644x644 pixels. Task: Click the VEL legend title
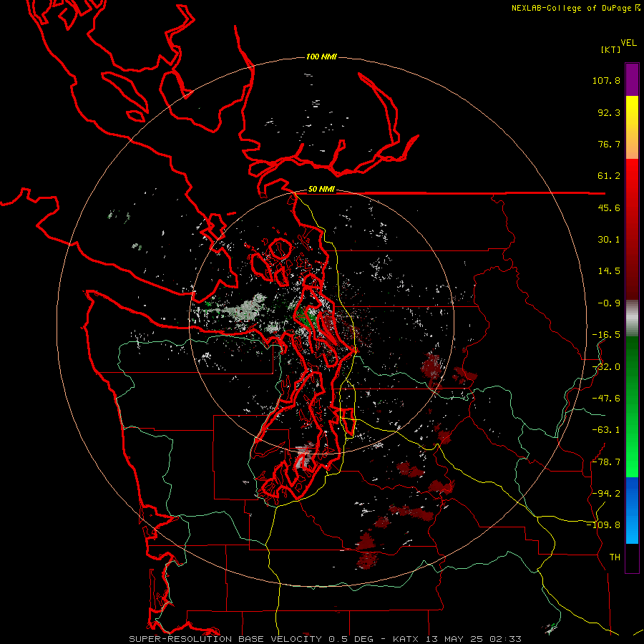coord(628,43)
